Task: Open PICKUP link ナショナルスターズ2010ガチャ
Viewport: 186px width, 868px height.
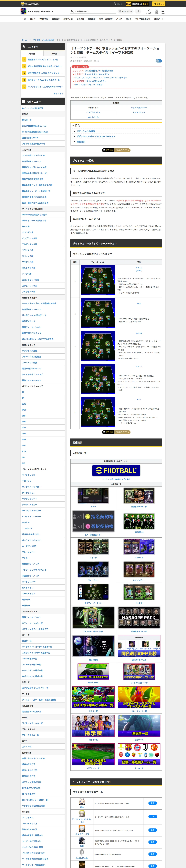Action: [97, 74]
